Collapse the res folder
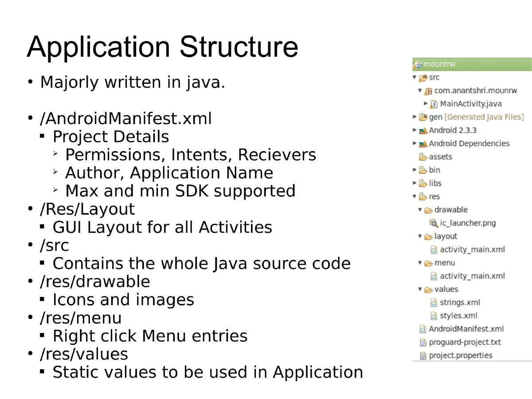Viewport: 532px width, 399px height. [x=414, y=196]
